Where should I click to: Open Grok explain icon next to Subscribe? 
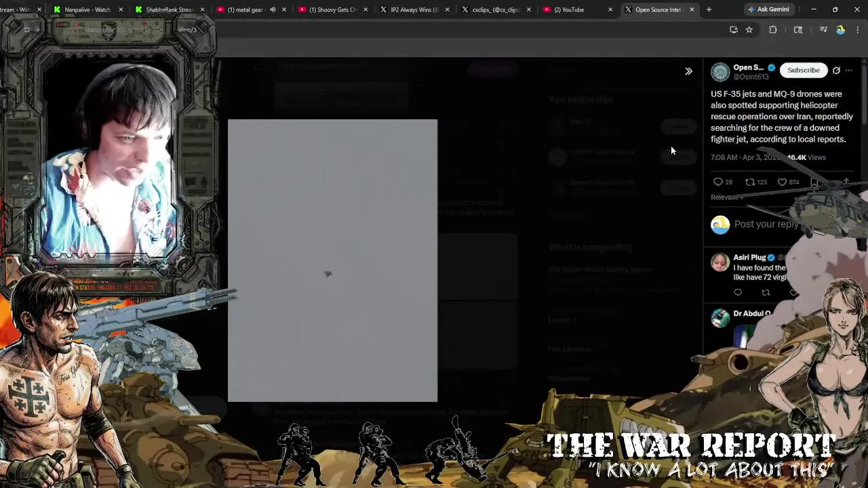[836, 70]
